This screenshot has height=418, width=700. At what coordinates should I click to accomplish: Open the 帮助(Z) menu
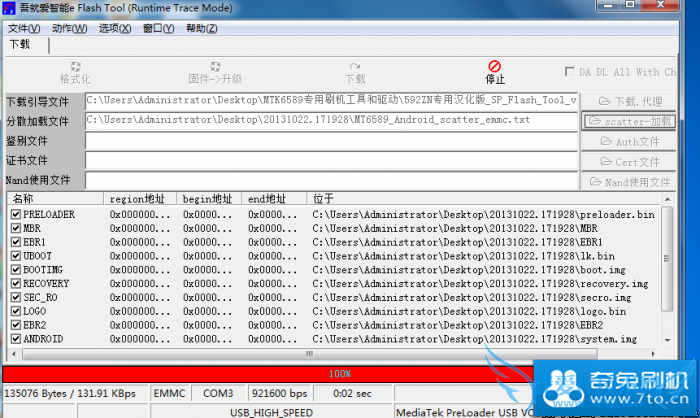(202, 29)
